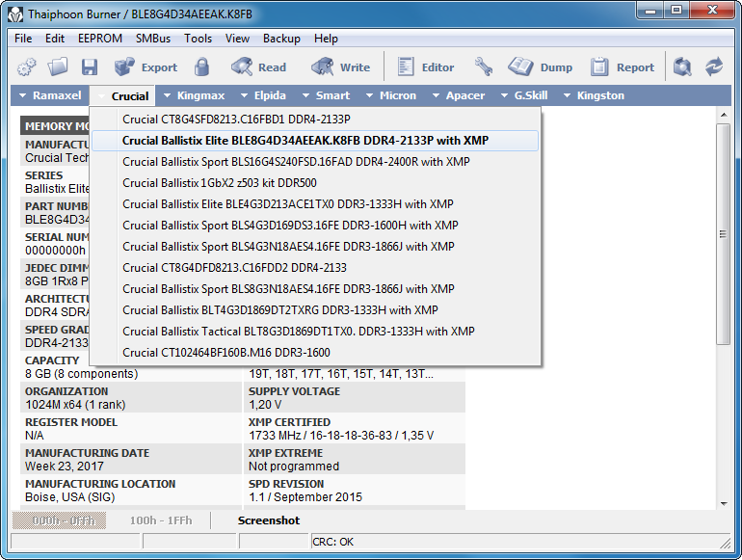742x560 pixels.
Task: Open the Edit menu
Action: (55, 39)
